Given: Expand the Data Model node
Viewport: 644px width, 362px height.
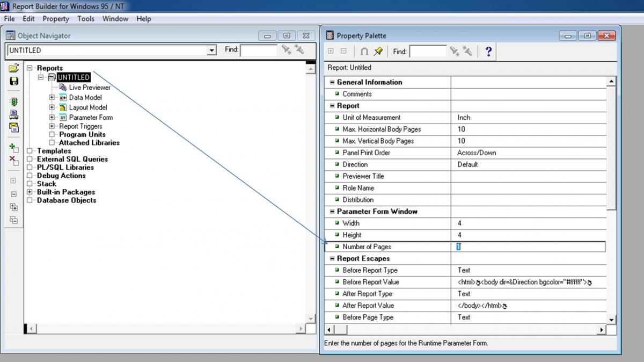Looking at the screenshot, I should 52,98.
